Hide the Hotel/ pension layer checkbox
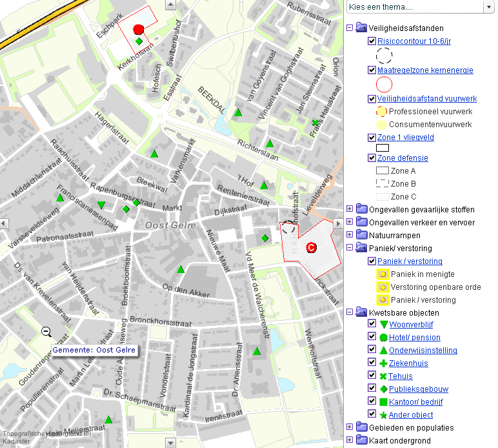This screenshot has width=498, height=448. pos(372,336)
